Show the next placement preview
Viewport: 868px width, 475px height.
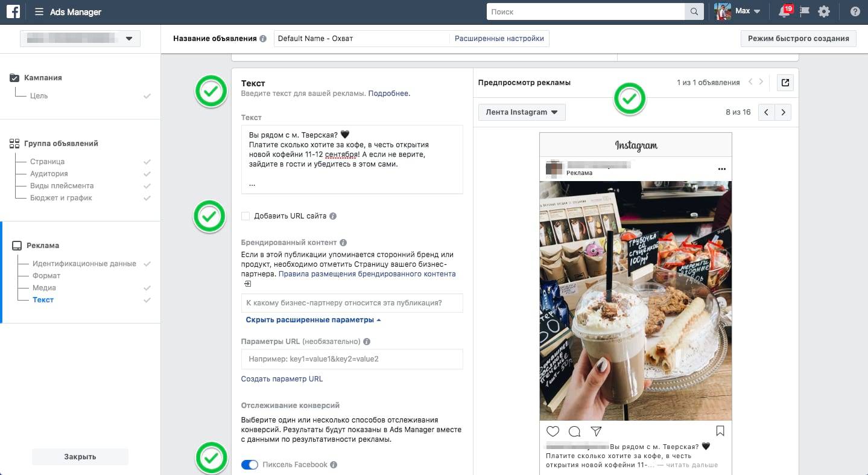tap(783, 112)
